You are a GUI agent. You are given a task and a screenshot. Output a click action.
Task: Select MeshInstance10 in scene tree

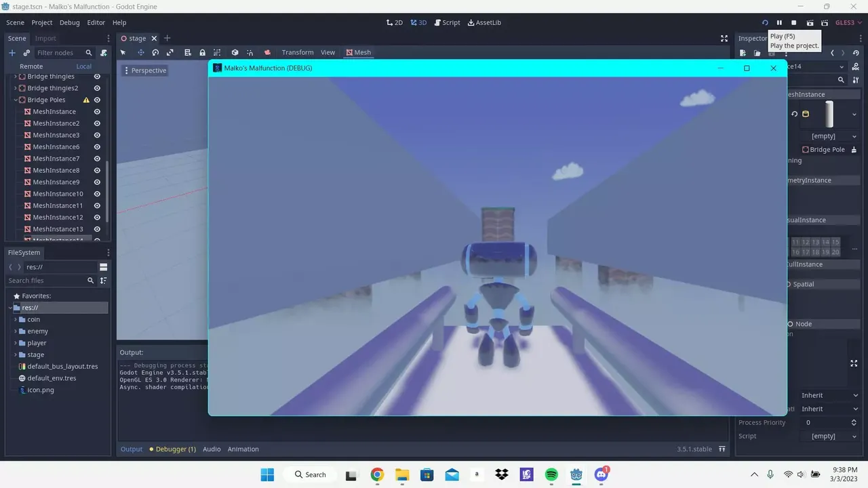(58, 194)
